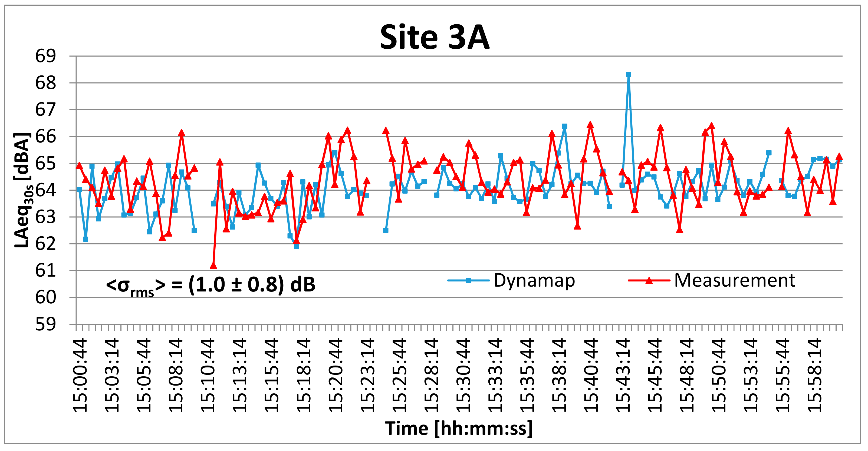Image resolution: width=868 pixels, height=451 pixels.
Task: Click the 15:10:44 time axis label
Action: (x=208, y=375)
